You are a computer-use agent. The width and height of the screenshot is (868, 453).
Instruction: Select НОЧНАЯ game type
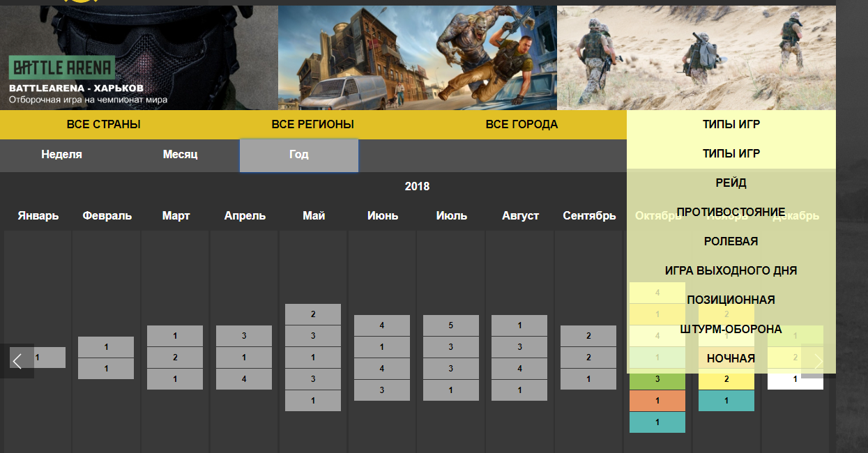[x=731, y=359]
